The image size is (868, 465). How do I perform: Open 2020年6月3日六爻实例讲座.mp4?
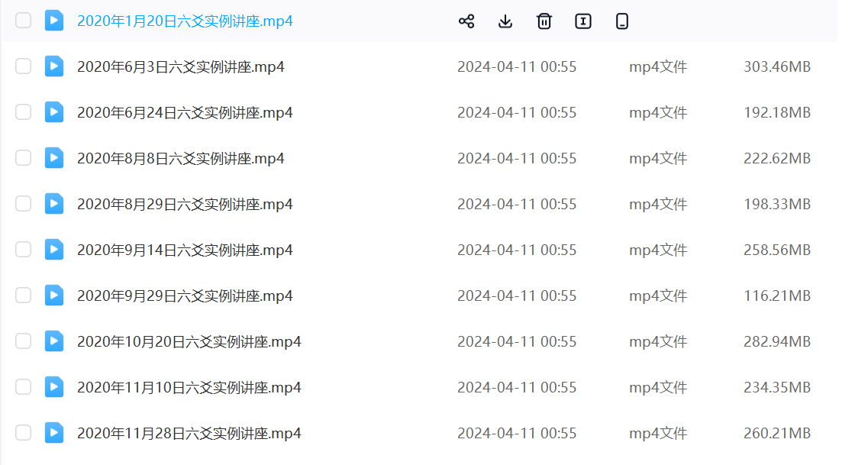click(181, 67)
